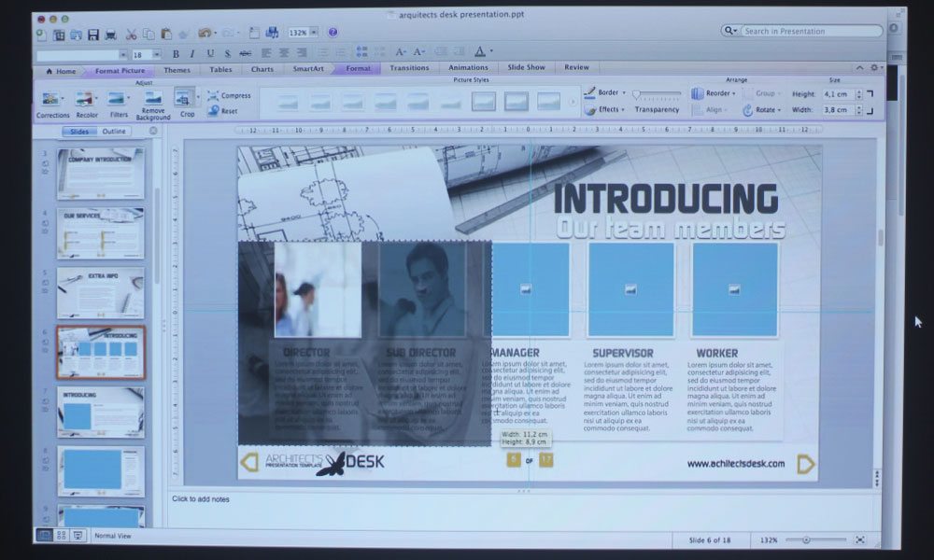The image size is (934, 560).
Task: Center align text
Action: click(x=284, y=53)
